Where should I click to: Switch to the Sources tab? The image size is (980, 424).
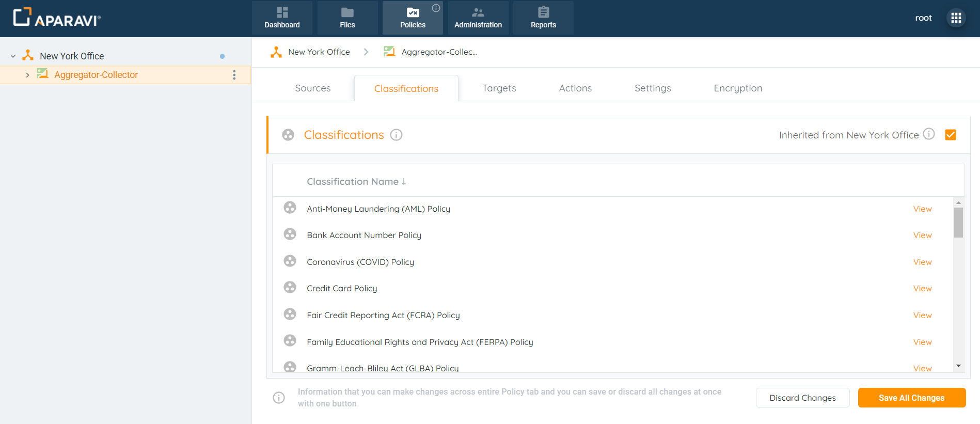312,88
